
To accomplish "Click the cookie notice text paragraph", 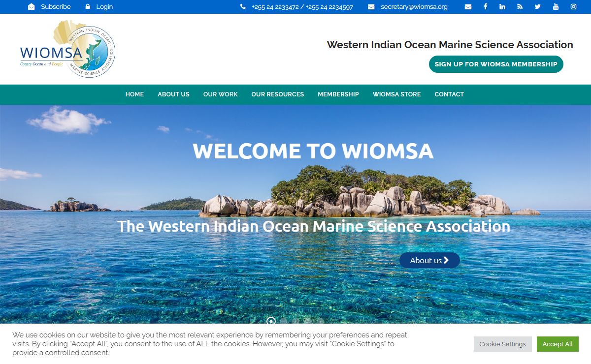I will (210, 344).
